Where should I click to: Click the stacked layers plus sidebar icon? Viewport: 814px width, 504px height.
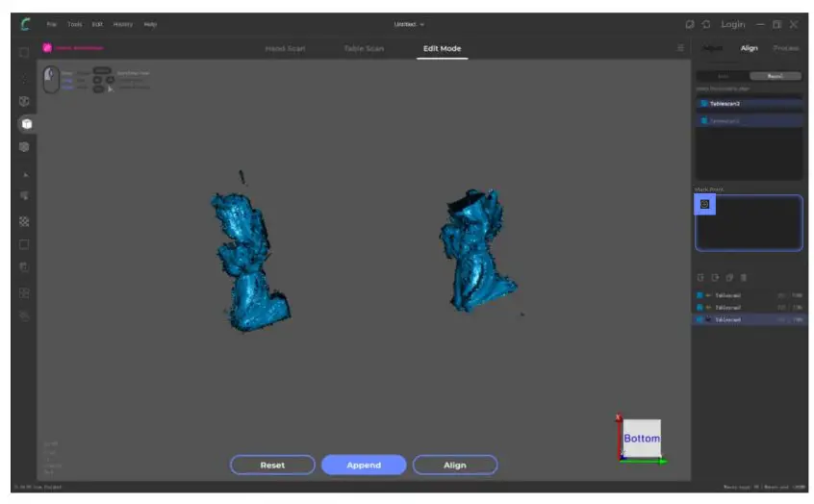pos(24,267)
